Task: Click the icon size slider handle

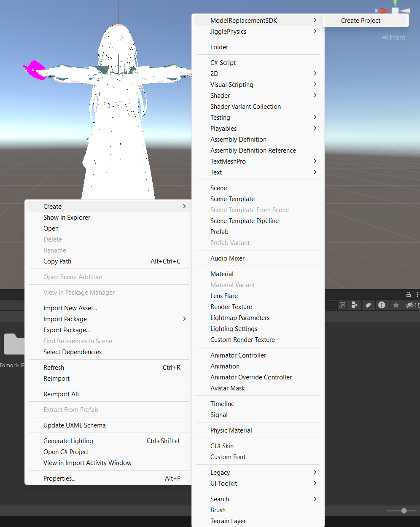Action: [404, 511]
